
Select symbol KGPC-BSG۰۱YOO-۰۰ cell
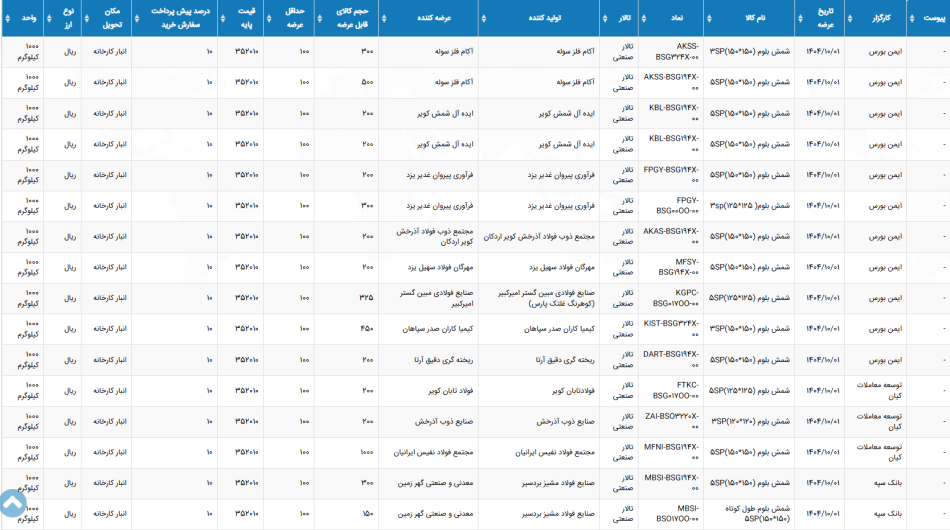point(671,298)
